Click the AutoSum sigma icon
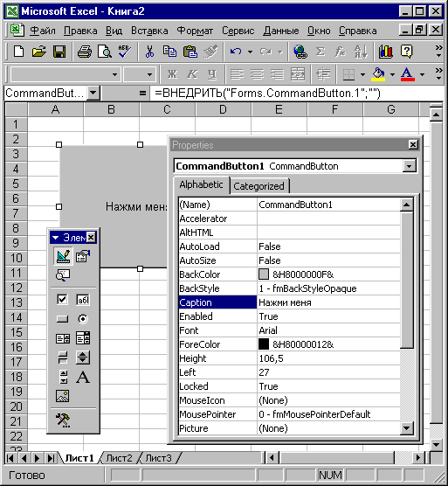The image size is (448, 486). (x=320, y=52)
